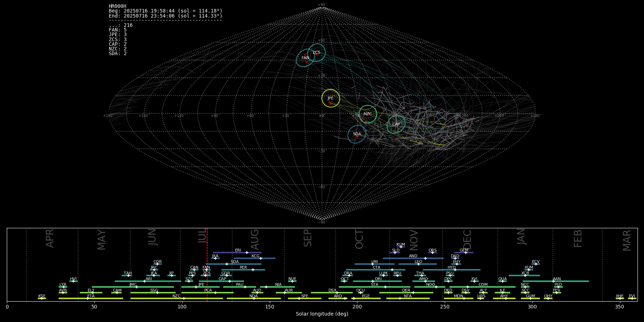
Task: Select the 'CAP: 2' count line
Action: pyautogui.click(x=118, y=44)
